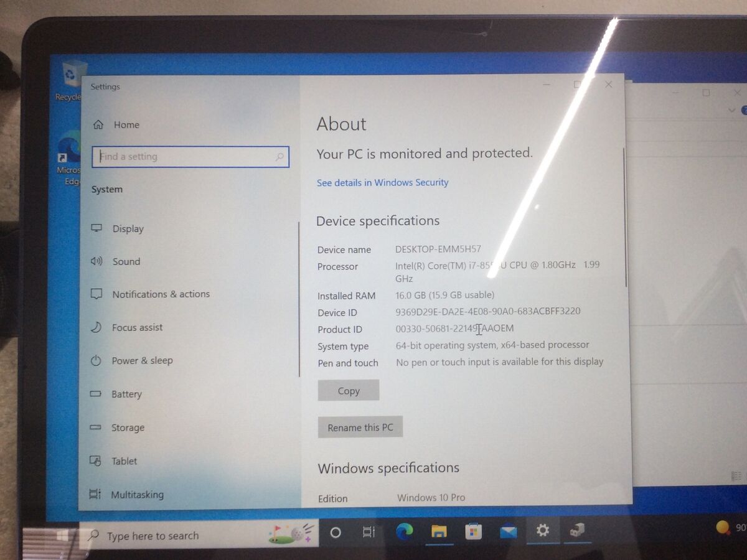The image size is (747, 560).
Task: Click the Battery icon in sidebar
Action: click(x=96, y=394)
